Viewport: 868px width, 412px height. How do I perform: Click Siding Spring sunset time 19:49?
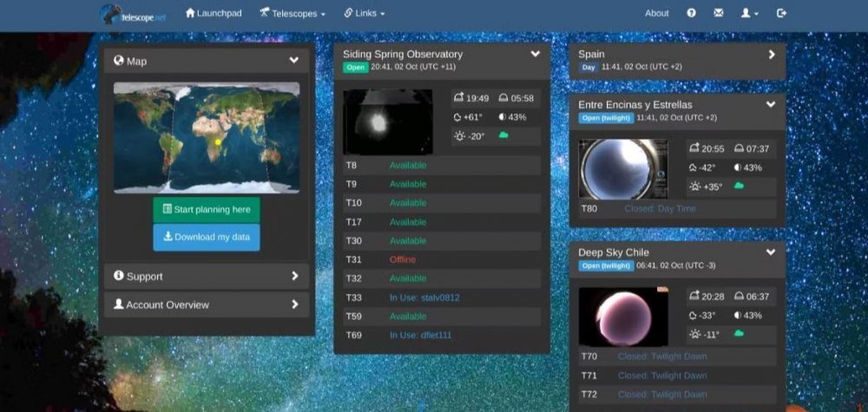tap(471, 98)
